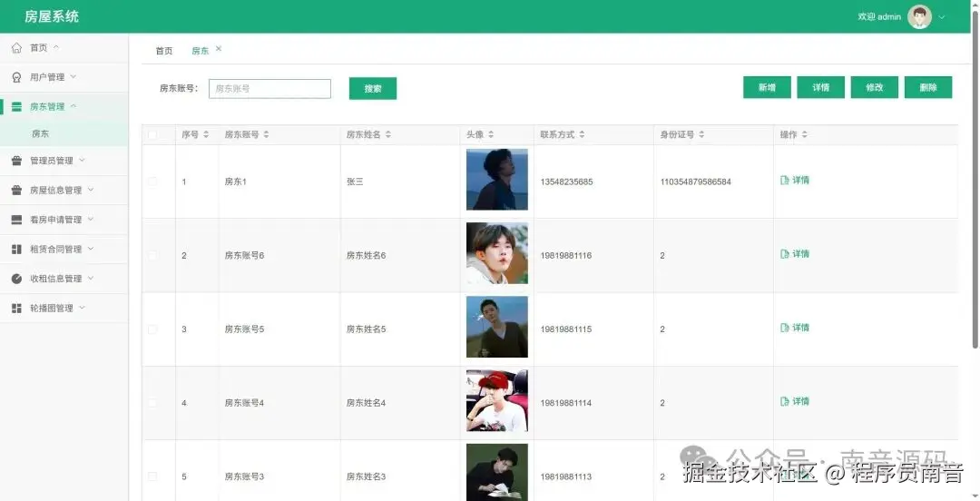This screenshot has height=501, width=980.
Task: Click the 看房申请管理 sidebar icon
Action: tap(17, 220)
